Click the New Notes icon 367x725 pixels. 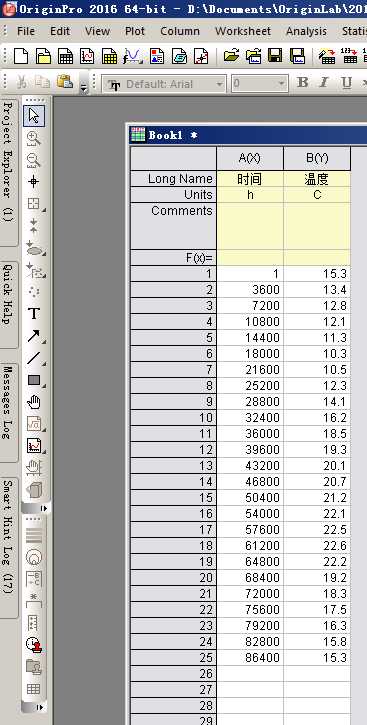coord(179,56)
